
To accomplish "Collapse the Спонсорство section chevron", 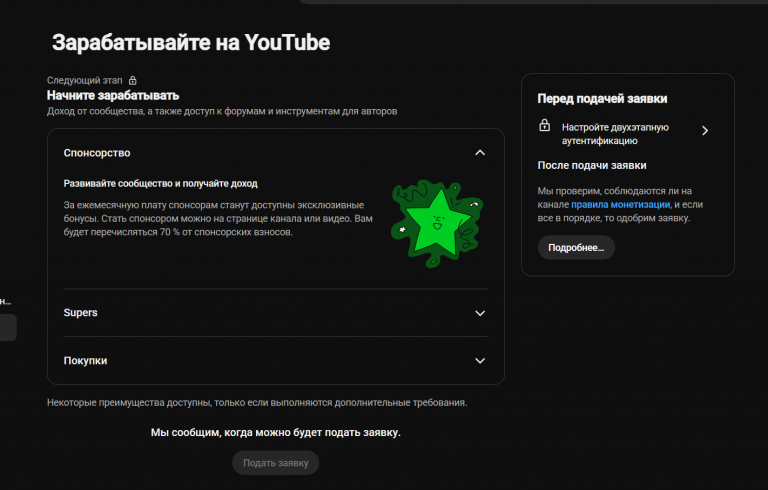I will (480, 153).
